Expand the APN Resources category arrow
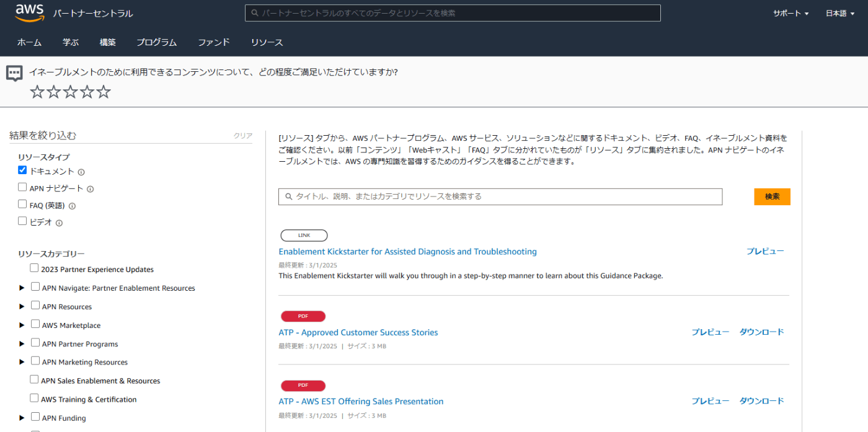The image size is (868, 432). pyautogui.click(x=22, y=307)
